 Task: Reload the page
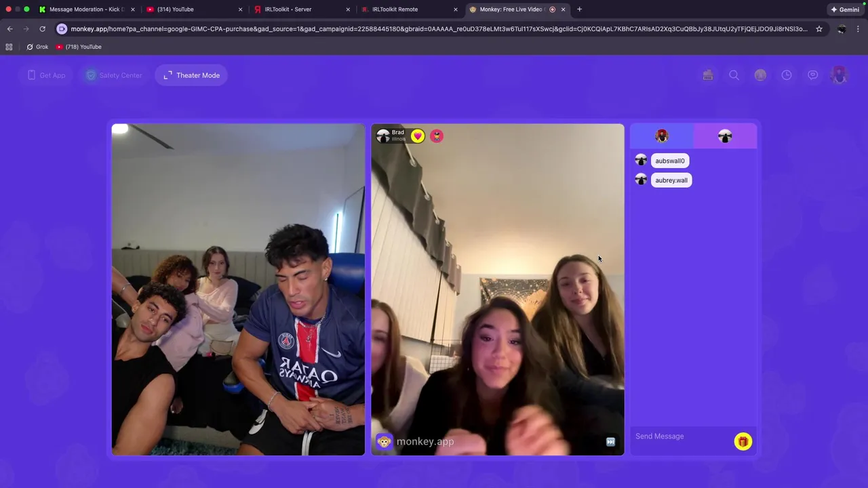[42, 29]
